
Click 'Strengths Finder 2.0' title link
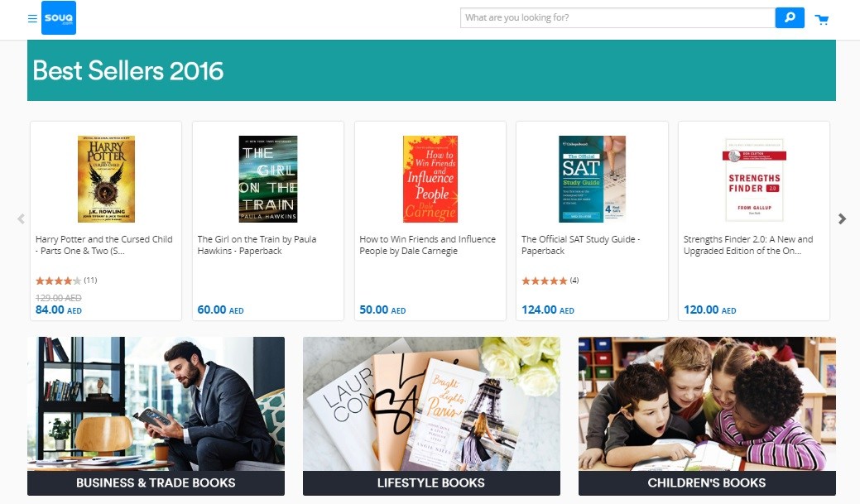(x=748, y=245)
